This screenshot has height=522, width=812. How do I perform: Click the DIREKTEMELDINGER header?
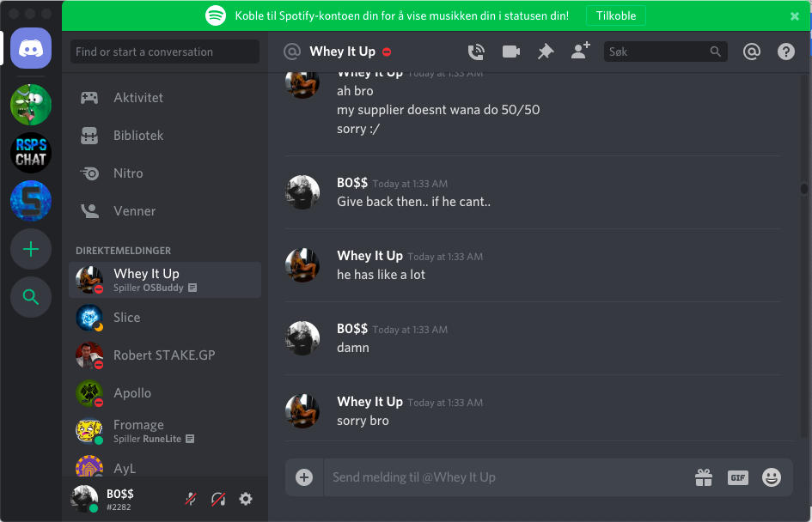point(123,251)
